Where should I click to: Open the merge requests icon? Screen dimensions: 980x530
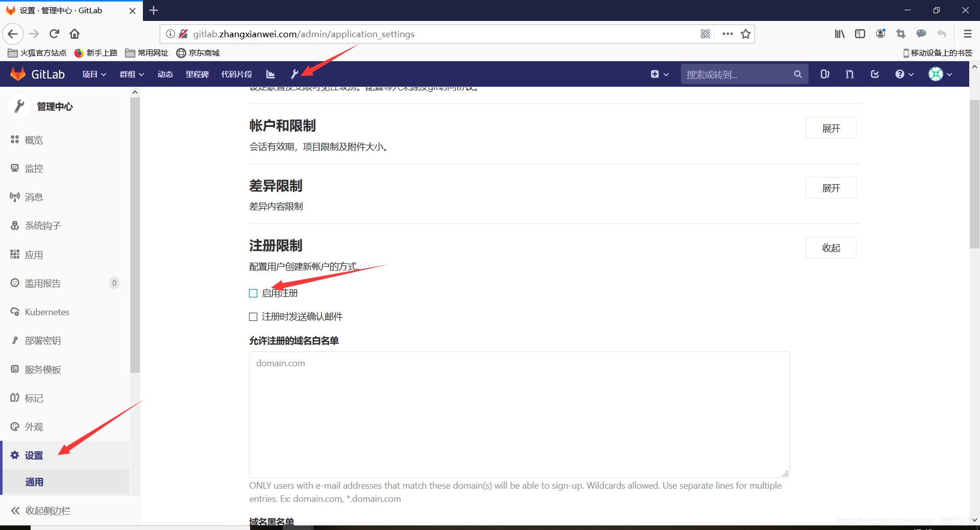849,74
